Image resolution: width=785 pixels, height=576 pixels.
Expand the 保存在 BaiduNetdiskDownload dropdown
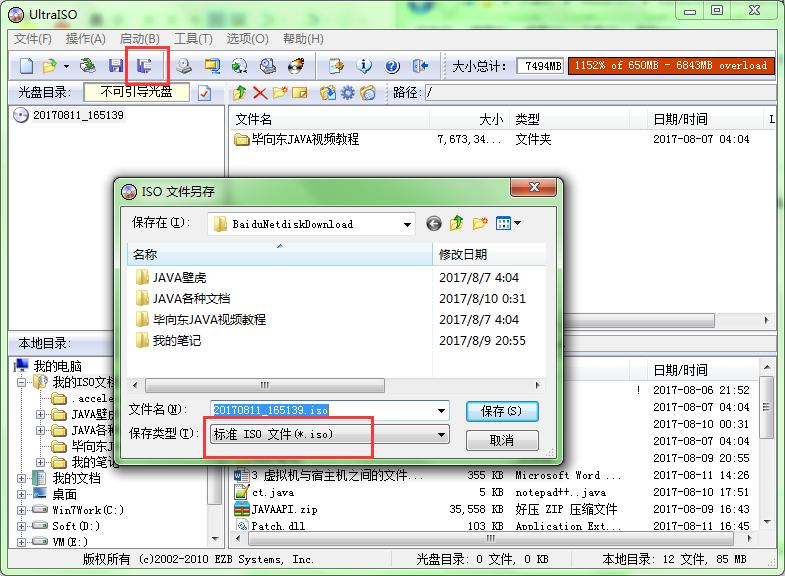click(408, 224)
